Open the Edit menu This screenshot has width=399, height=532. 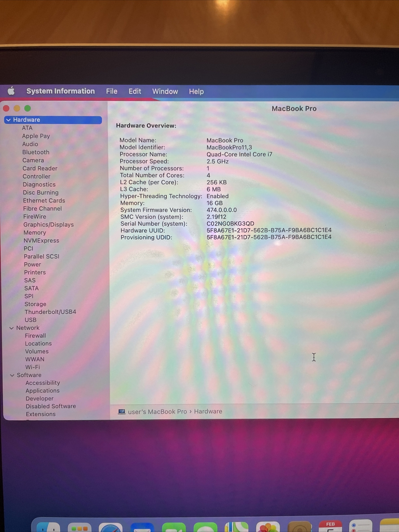[x=135, y=91]
